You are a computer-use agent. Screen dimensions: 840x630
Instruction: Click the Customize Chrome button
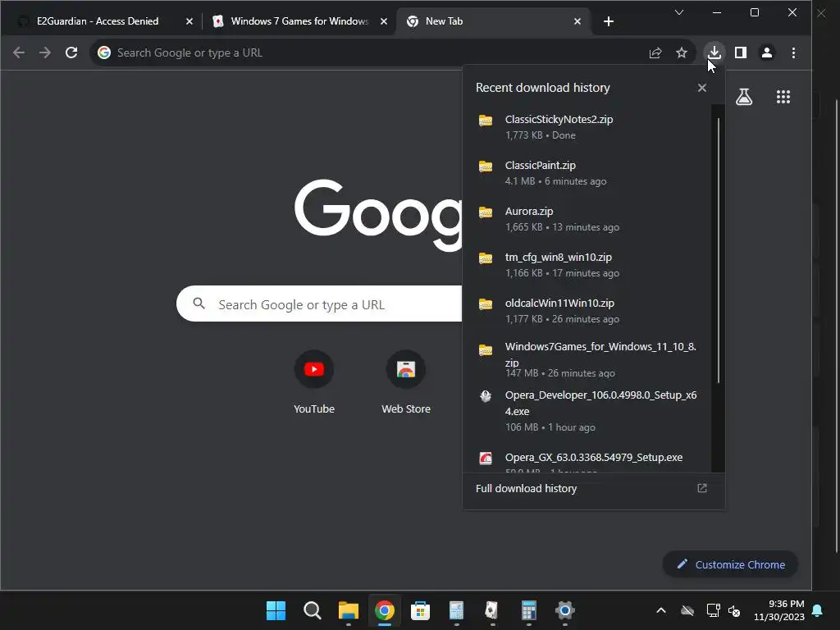coord(730,564)
